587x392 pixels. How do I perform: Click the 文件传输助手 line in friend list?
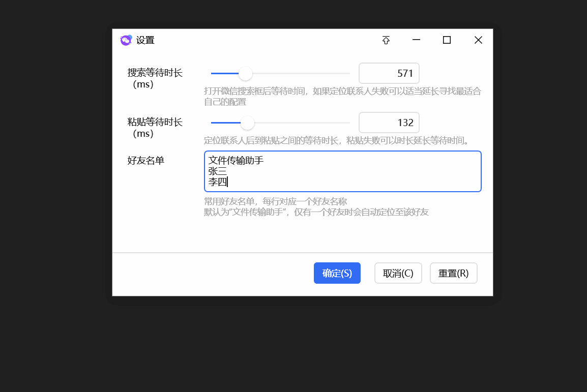236,161
